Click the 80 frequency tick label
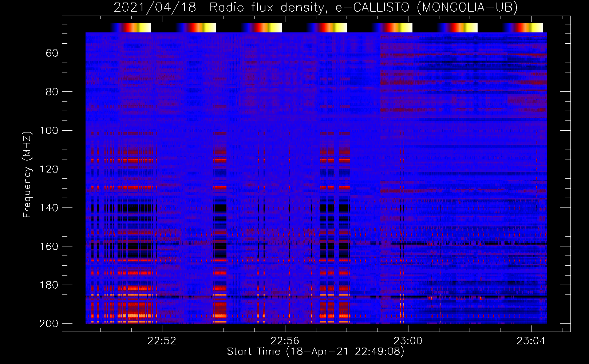This screenshot has height=364, width=589. pos(52,92)
